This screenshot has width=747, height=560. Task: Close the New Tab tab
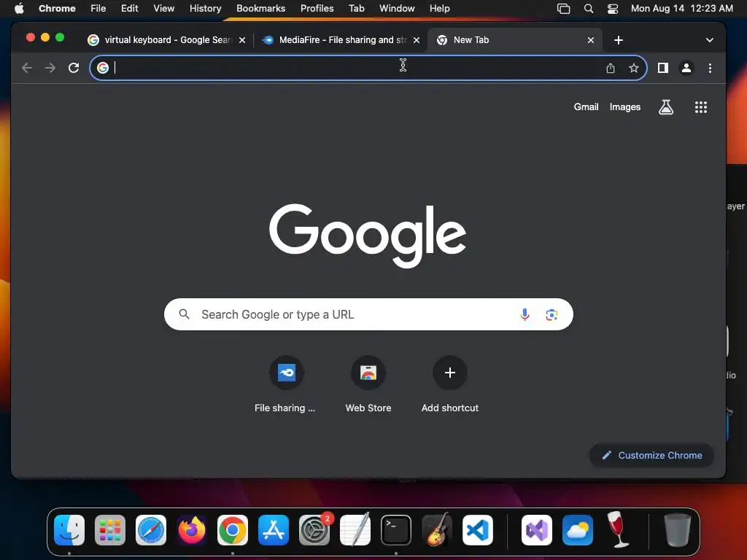(591, 40)
